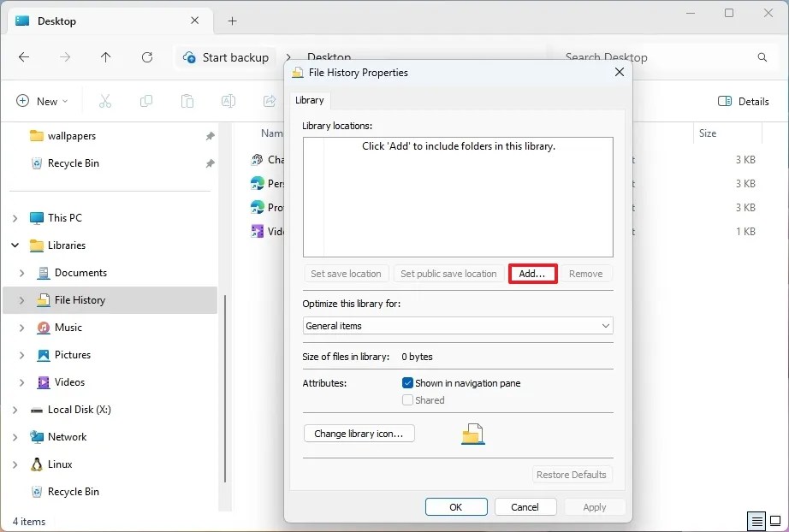
Task: Switch to the Library tab in File History Properties
Action: [x=310, y=100]
